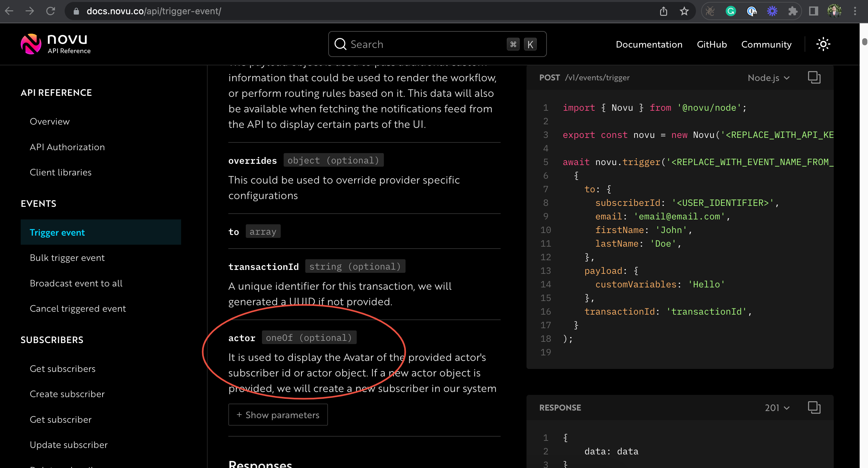
Task: Click the search magnifier icon
Action: pyautogui.click(x=340, y=44)
